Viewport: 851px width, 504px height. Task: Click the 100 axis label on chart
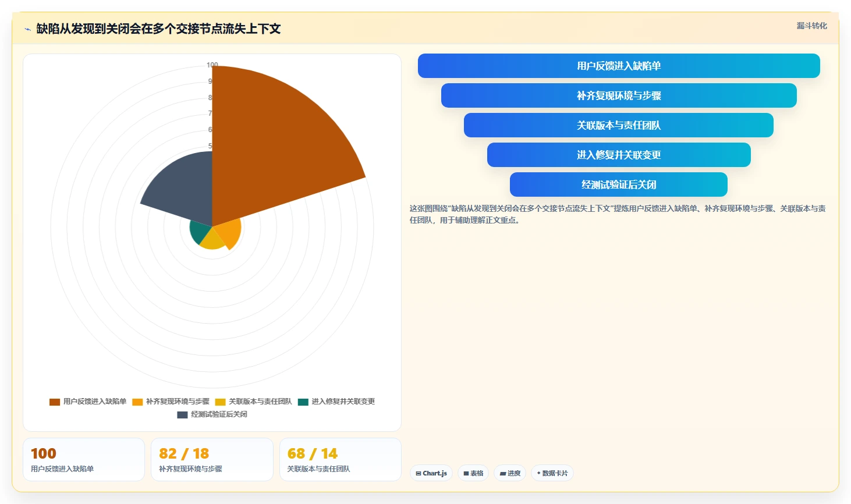tap(212, 65)
